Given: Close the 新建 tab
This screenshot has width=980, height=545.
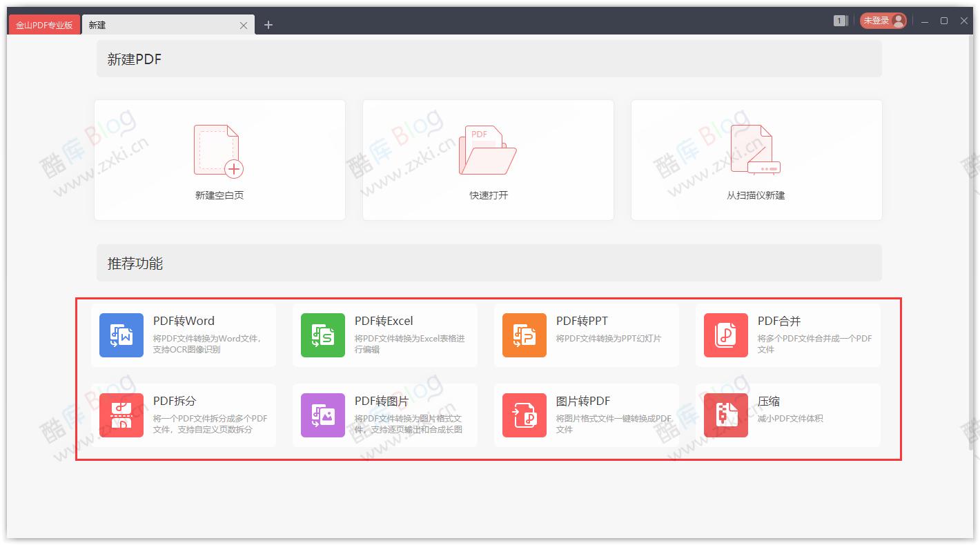Looking at the screenshot, I should point(243,25).
